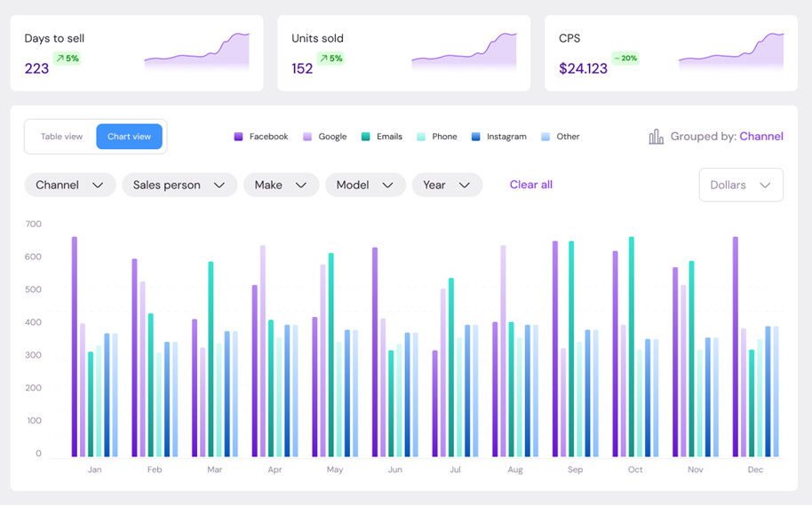This screenshot has height=506, width=812.
Task: Toggle Emails series in chart legend
Action: [x=382, y=137]
